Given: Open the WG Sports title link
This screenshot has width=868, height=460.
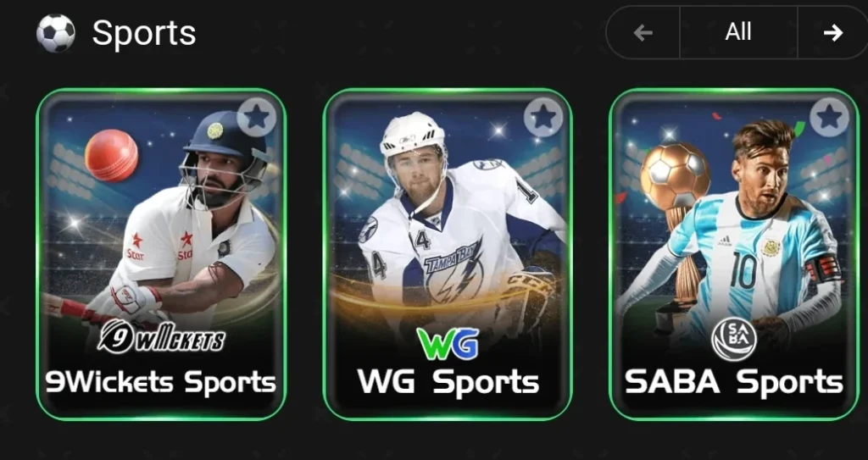Looking at the screenshot, I should (x=448, y=383).
